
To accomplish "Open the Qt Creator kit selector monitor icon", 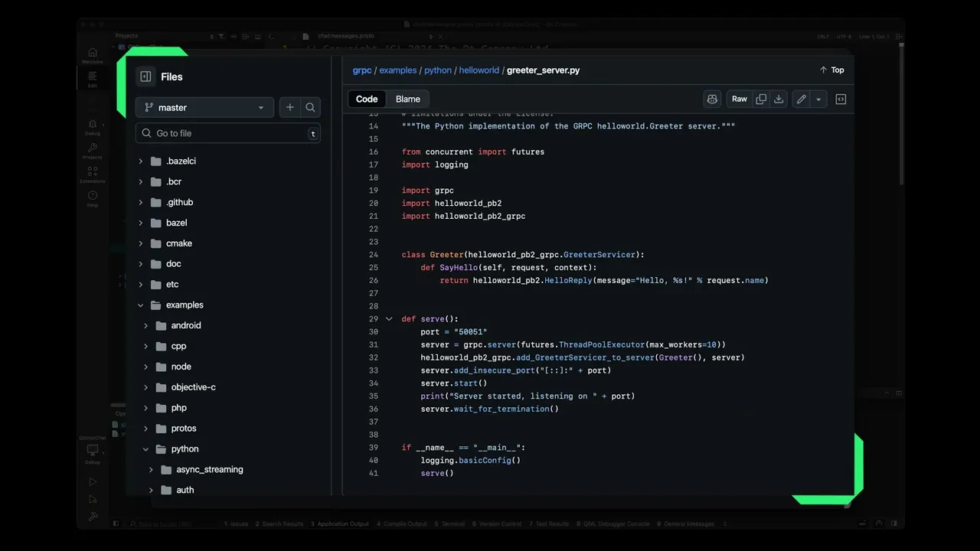I will click(93, 450).
